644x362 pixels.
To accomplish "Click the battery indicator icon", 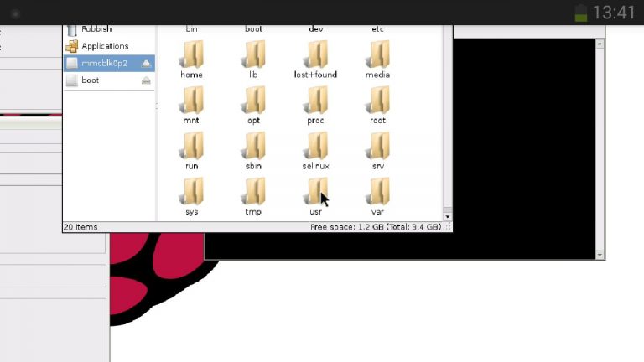I will 581,13.
